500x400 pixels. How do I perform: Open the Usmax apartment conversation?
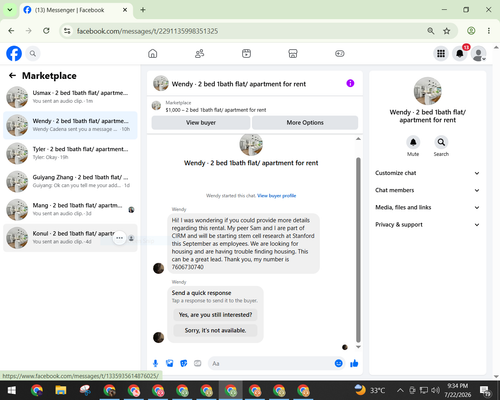[x=70, y=97]
